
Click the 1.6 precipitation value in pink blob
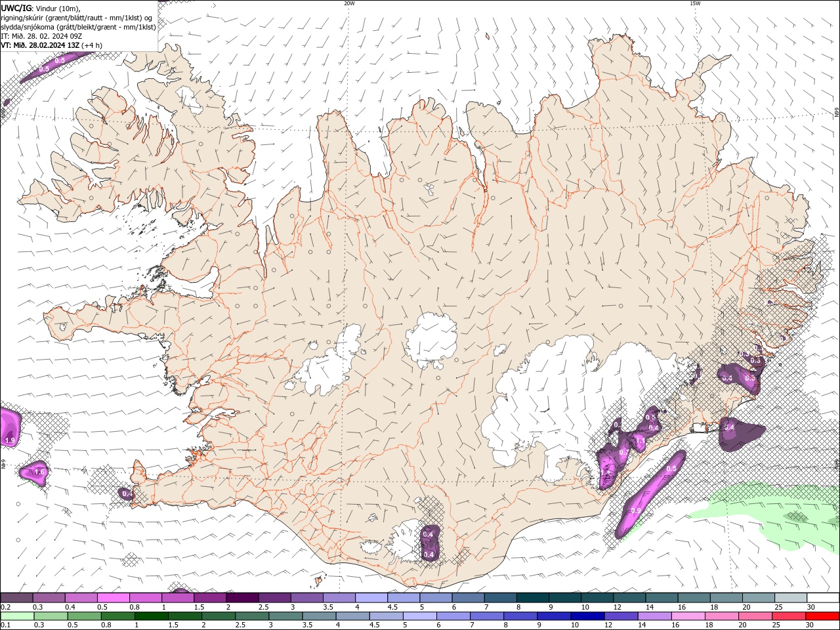click(39, 472)
